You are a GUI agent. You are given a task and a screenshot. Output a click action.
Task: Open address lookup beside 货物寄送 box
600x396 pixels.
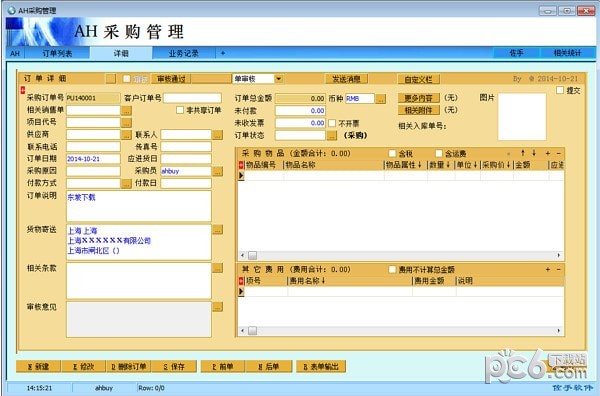click(x=218, y=230)
